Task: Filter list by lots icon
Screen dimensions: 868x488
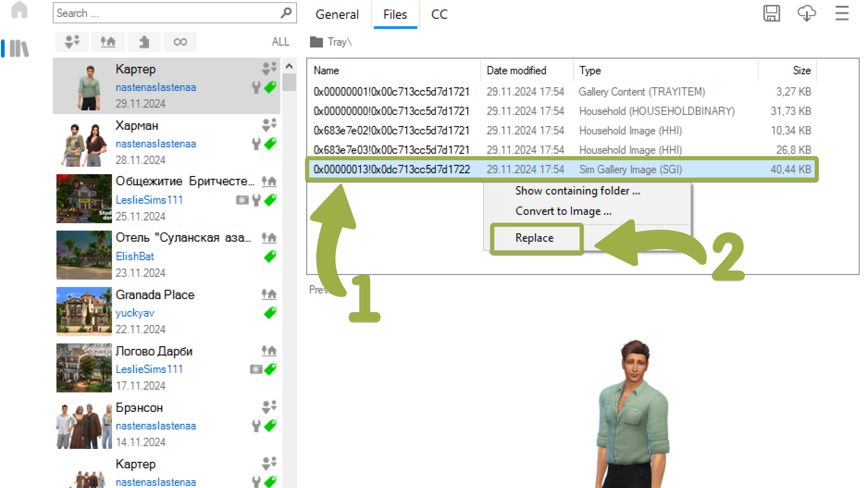Action: tap(108, 42)
